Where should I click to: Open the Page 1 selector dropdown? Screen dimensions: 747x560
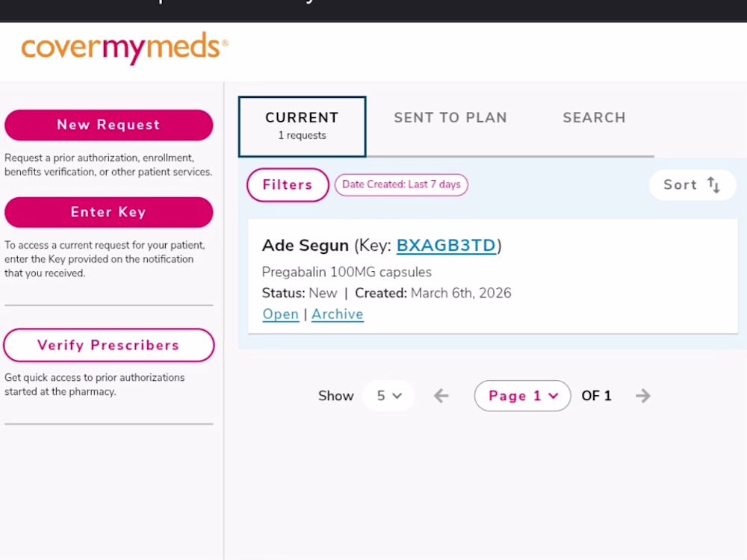tap(523, 396)
